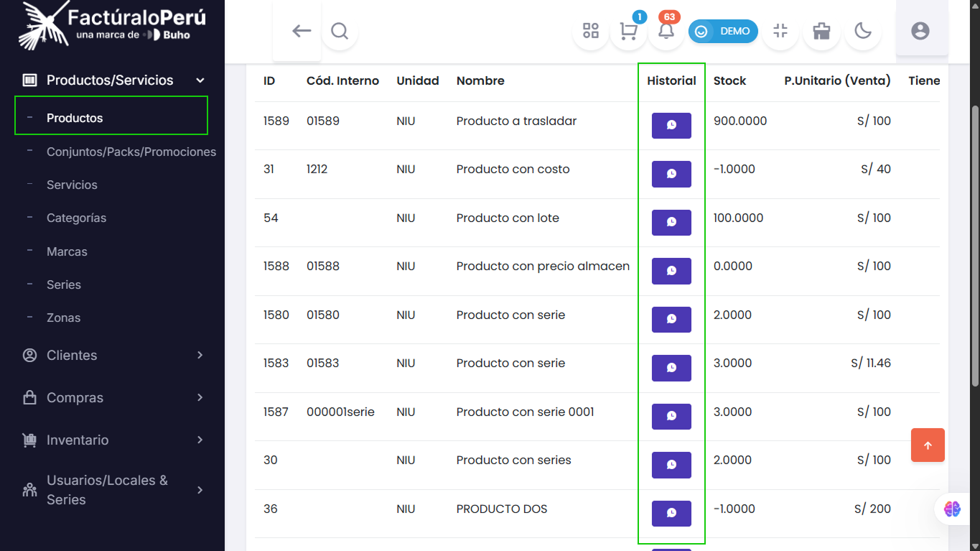Open history for Producto con precio almacen
The height and width of the screenshot is (551, 980).
click(x=671, y=271)
